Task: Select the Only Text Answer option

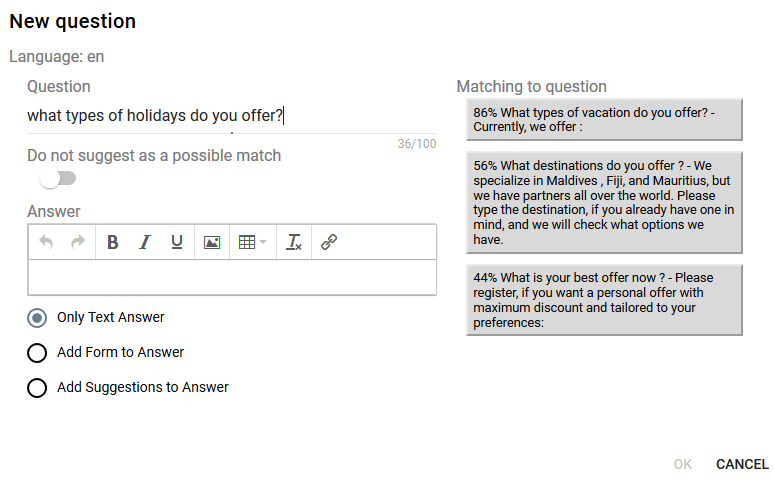Action: 37,318
